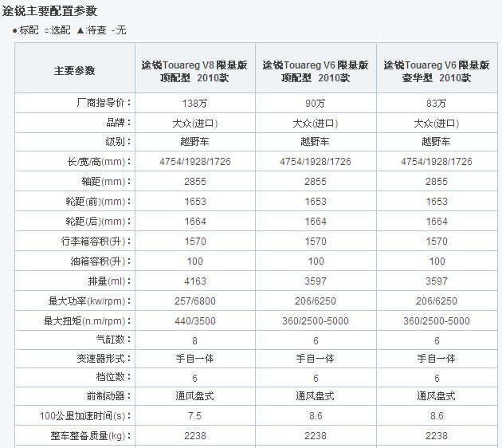The width and height of the screenshot is (502, 448).
Task: Click the 气缸数 row label
Action: point(114,339)
